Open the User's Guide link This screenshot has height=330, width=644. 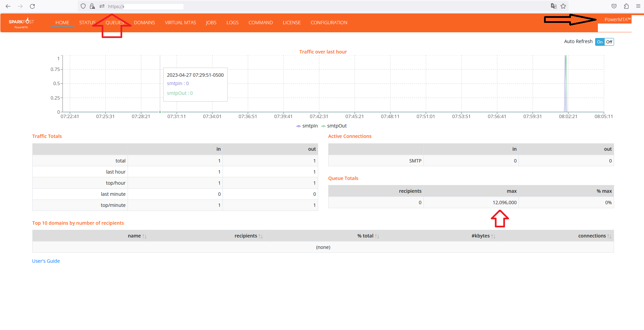point(46,261)
